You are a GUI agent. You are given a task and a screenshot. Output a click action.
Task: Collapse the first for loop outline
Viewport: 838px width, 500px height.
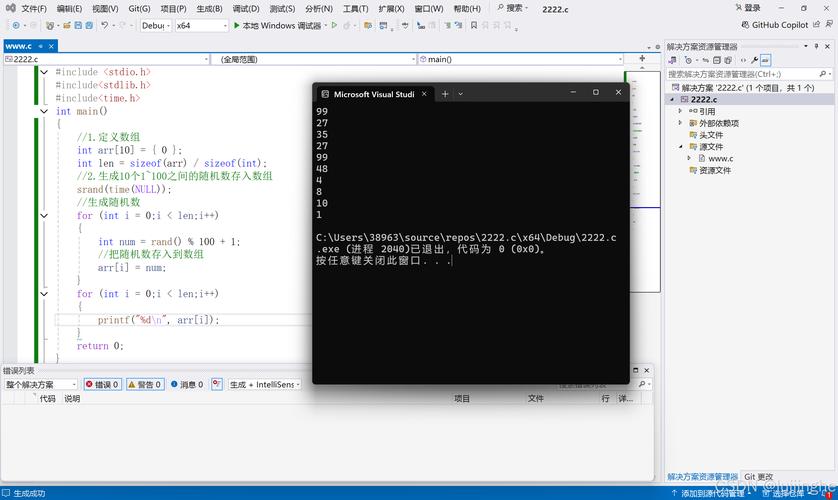click(x=44, y=216)
